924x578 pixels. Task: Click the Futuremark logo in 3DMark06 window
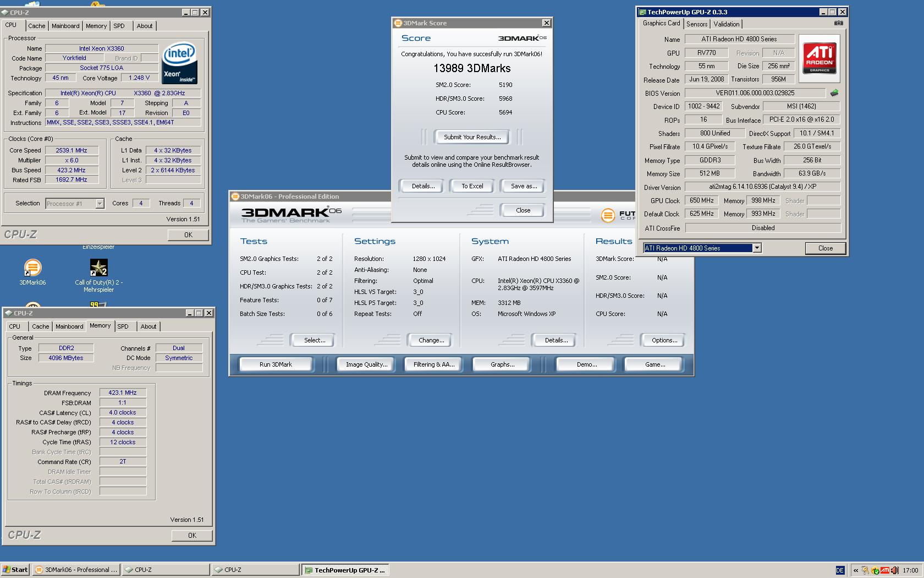608,215
